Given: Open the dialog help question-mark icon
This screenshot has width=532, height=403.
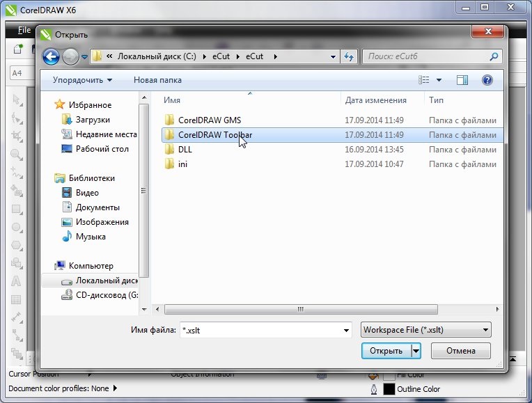Looking at the screenshot, I should point(487,80).
